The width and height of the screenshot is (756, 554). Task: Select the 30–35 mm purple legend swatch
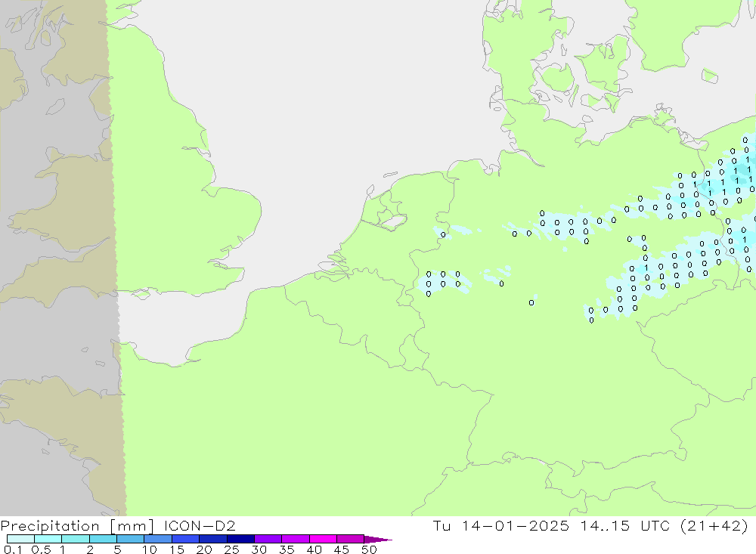268,539
